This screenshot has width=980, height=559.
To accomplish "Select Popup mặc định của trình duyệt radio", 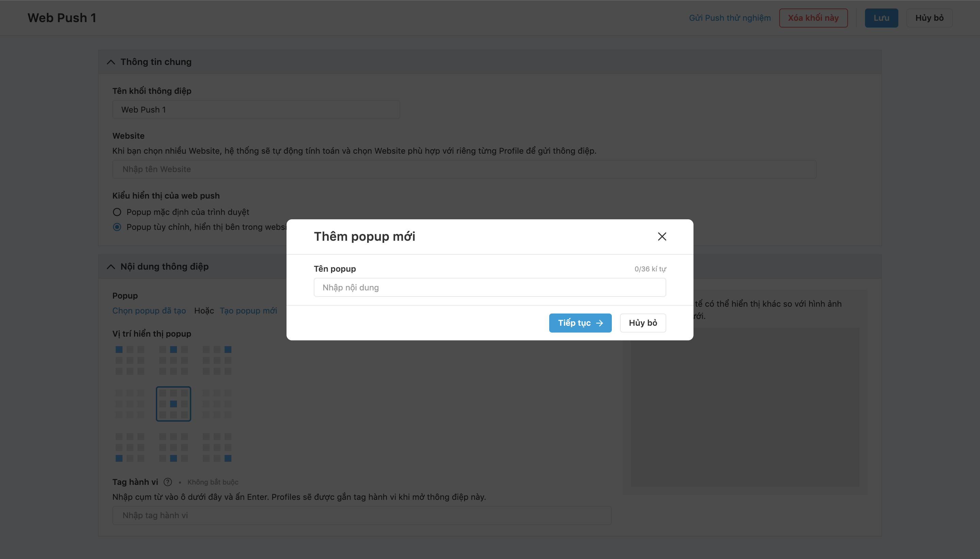I will (x=117, y=212).
